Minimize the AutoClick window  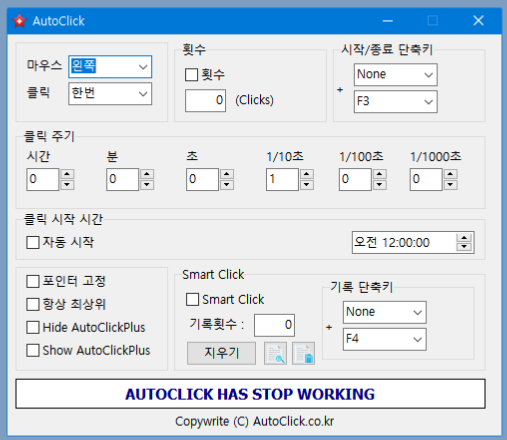pos(387,21)
